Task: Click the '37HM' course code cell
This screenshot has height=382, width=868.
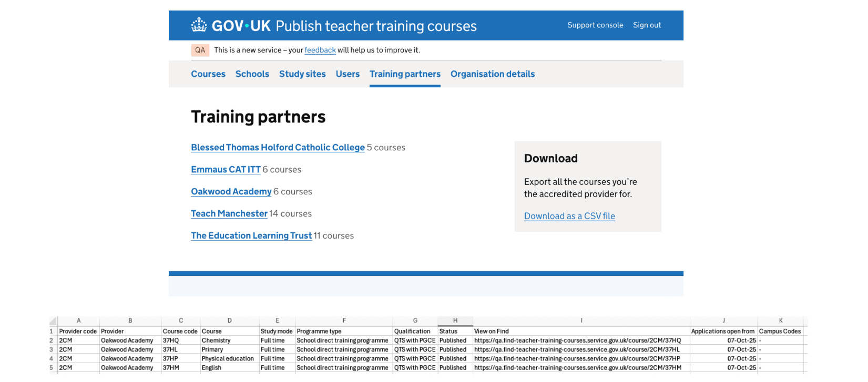Action: [181, 368]
